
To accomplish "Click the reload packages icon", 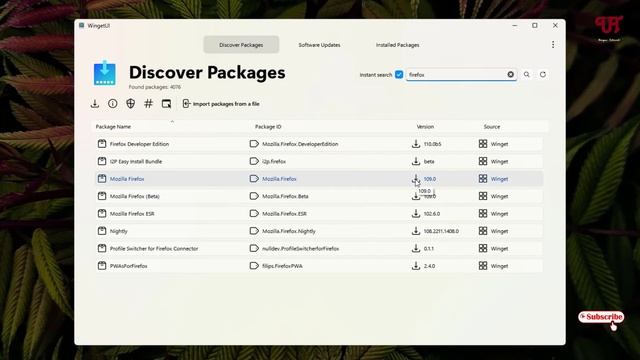I will (x=543, y=75).
